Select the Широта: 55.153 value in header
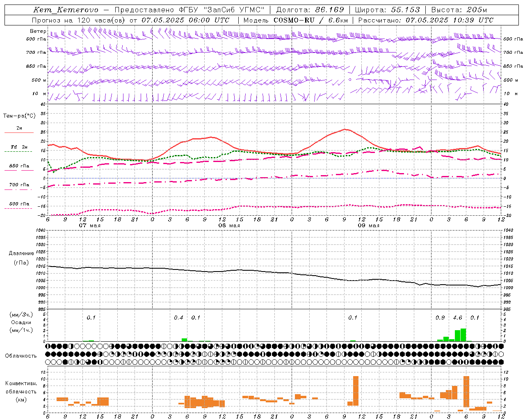Viewport: 525px width, 420px height. 388,10
